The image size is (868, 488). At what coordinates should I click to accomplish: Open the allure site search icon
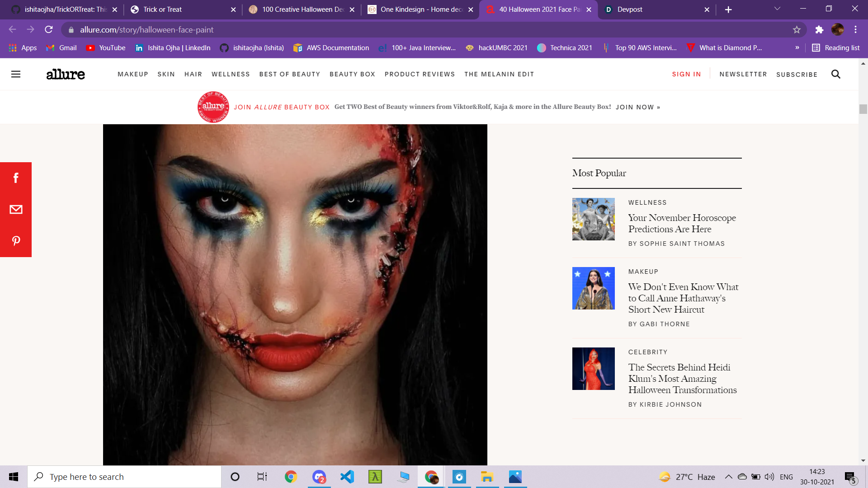point(836,74)
